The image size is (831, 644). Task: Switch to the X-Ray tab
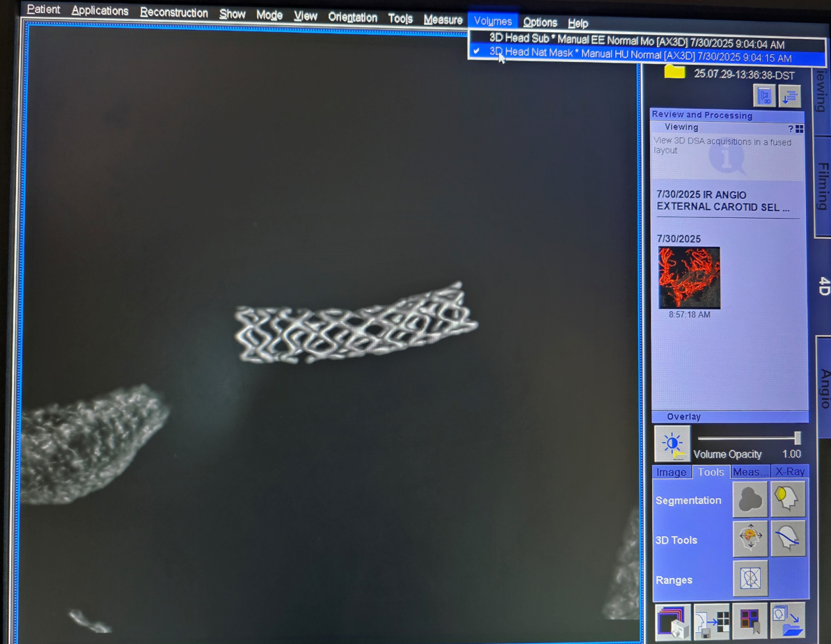tap(789, 472)
